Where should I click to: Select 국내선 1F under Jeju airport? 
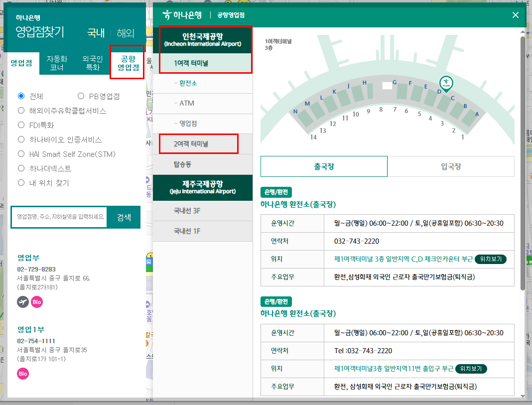[203, 231]
